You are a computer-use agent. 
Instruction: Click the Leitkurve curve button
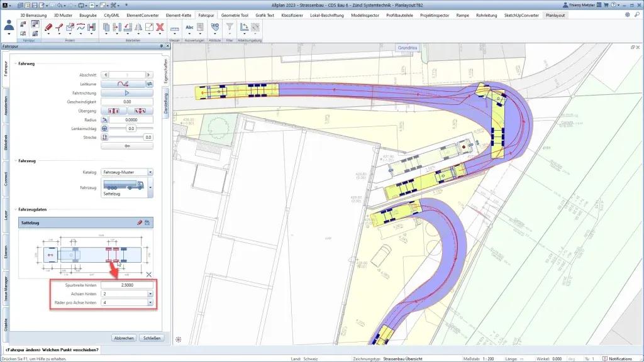[122, 84]
